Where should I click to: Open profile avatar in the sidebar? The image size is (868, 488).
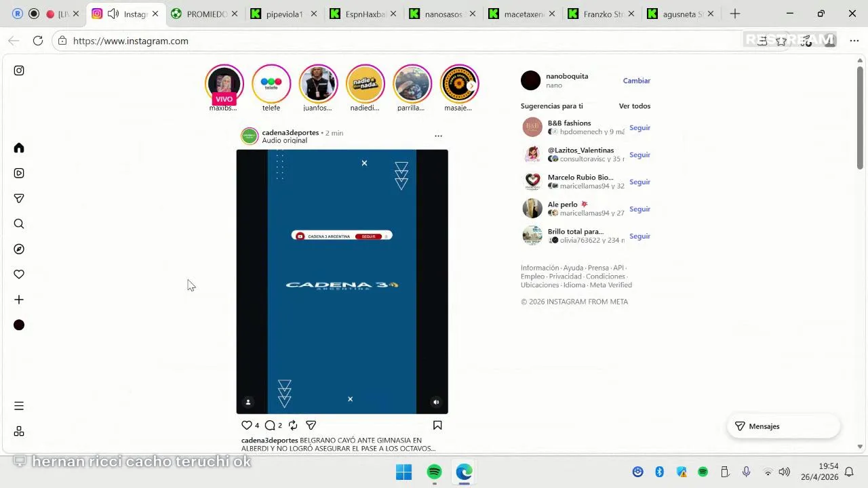coord(19,325)
